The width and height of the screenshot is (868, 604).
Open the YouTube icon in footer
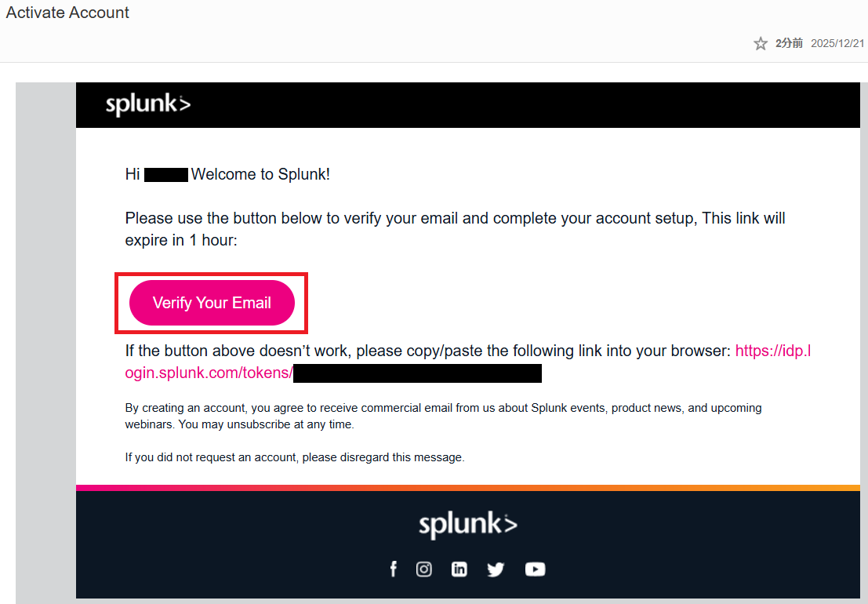coord(535,569)
